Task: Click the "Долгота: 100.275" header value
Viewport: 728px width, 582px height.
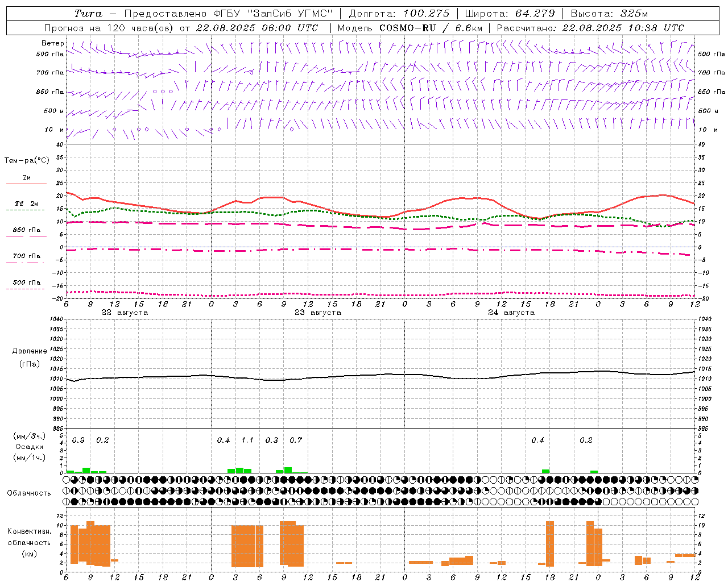Action: (x=399, y=14)
